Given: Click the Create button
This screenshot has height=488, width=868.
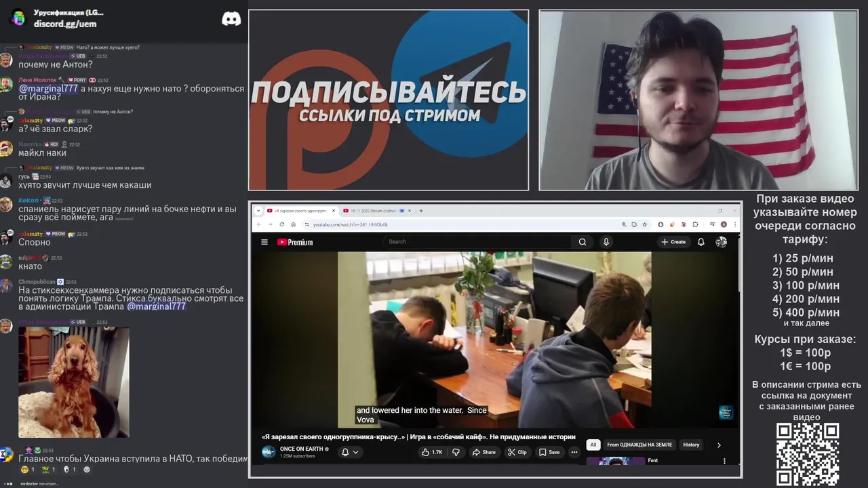Looking at the screenshot, I should (673, 242).
